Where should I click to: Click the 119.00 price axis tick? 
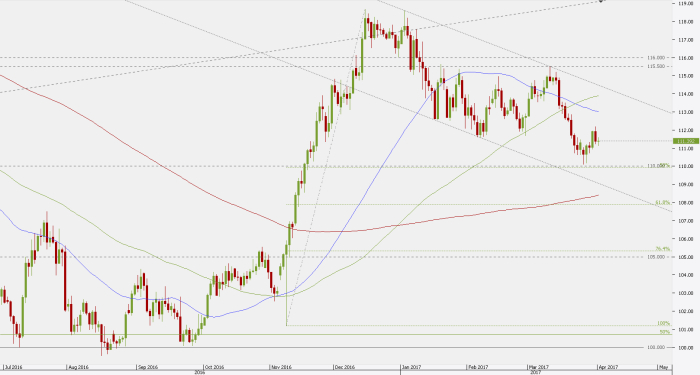[x=685, y=3]
